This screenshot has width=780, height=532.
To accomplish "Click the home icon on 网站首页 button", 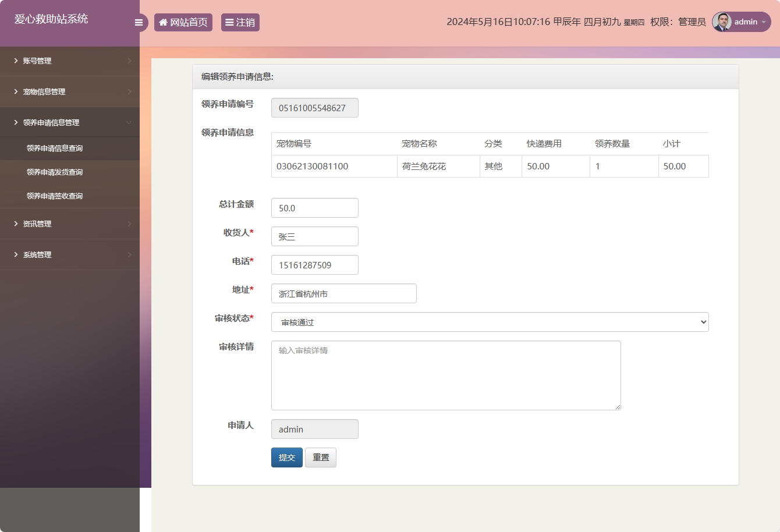I will 162,22.
